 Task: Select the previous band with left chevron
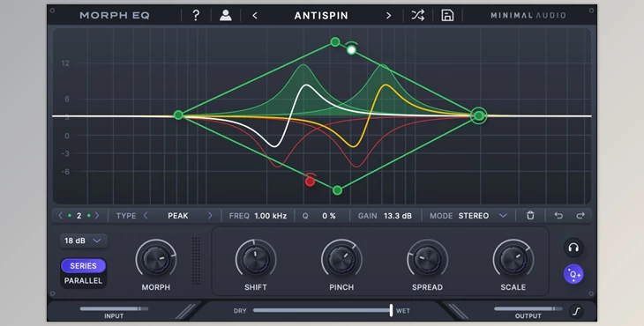tap(60, 215)
